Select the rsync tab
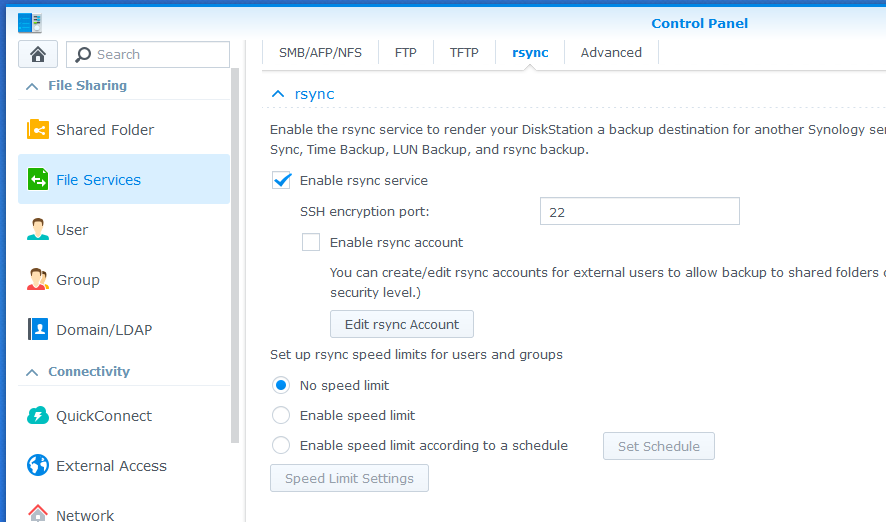 point(530,53)
